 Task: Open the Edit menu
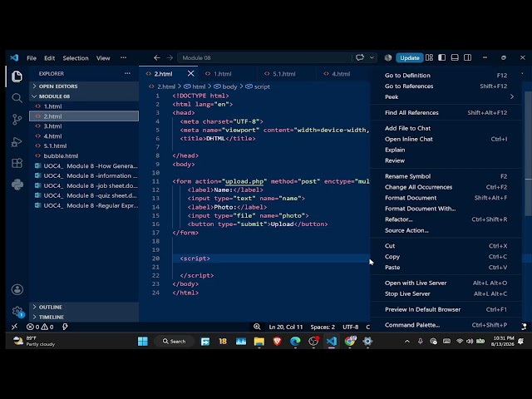point(50,58)
